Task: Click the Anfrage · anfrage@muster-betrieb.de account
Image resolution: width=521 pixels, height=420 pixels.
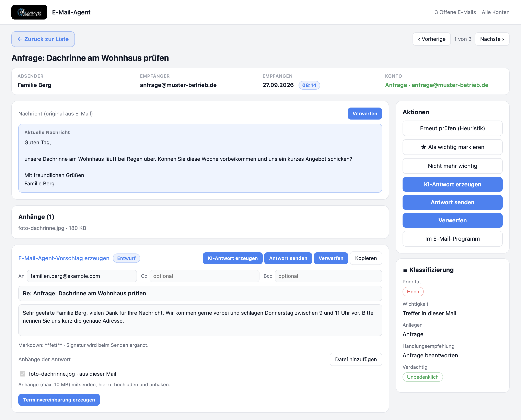Action: (x=437, y=85)
